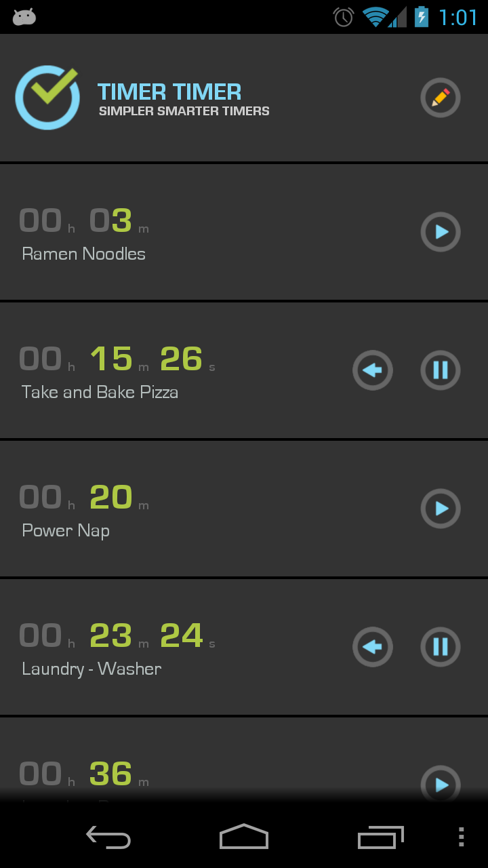Open the three-dot overflow menu
Image resolution: width=488 pixels, height=868 pixels.
click(x=461, y=837)
